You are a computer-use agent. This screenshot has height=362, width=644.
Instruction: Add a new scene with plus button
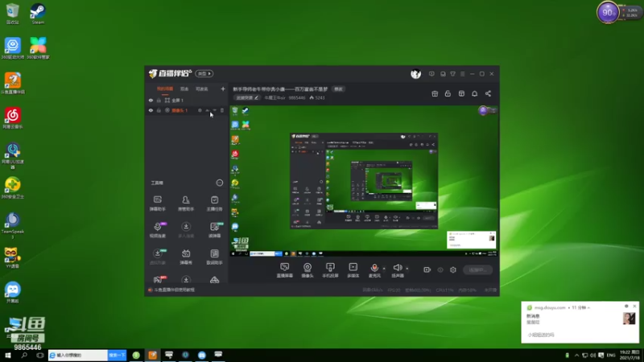point(223,89)
